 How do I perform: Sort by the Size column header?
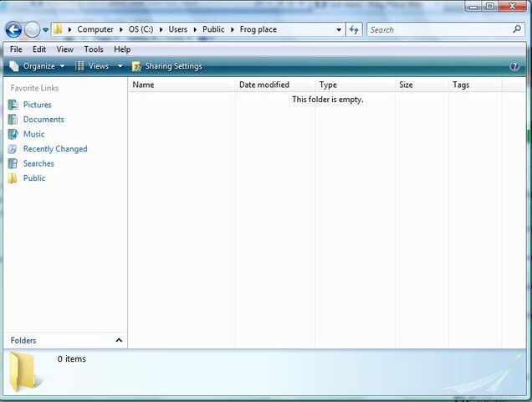click(422, 85)
